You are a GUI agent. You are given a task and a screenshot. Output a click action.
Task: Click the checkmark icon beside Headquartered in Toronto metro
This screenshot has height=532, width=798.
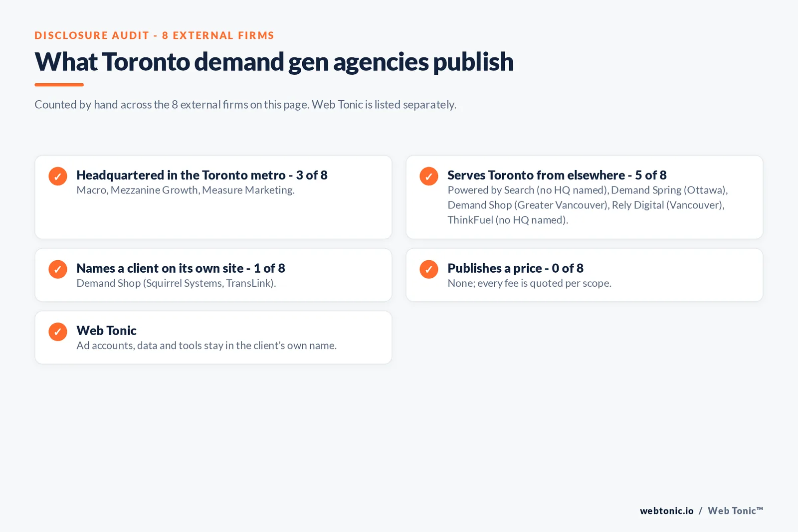pyautogui.click(x=58, y=176)
